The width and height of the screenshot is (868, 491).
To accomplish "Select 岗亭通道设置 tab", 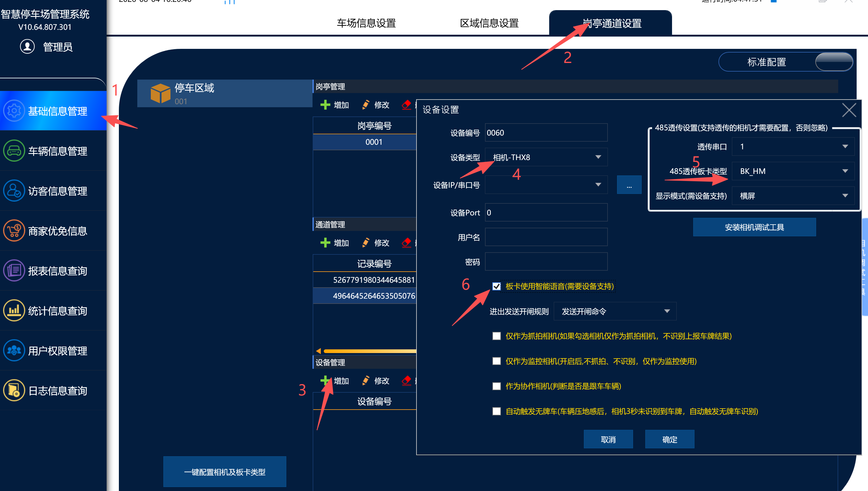I will (x=611, y=23).
